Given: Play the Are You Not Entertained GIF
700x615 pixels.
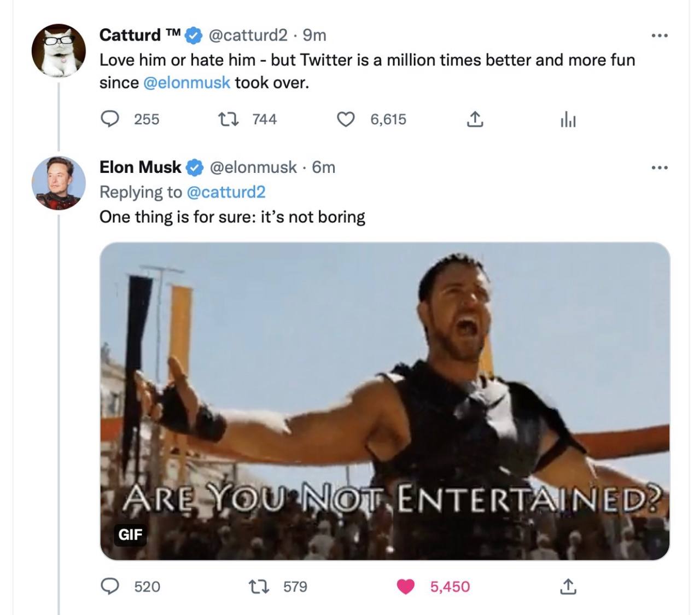Looking at the screenshot, I should point(385,401).
